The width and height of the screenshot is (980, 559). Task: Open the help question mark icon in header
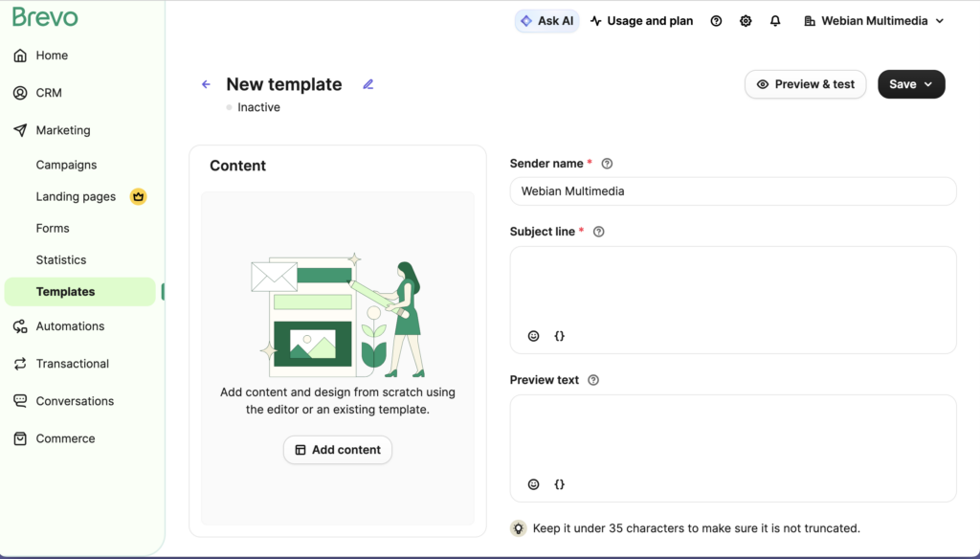(716, 21)
